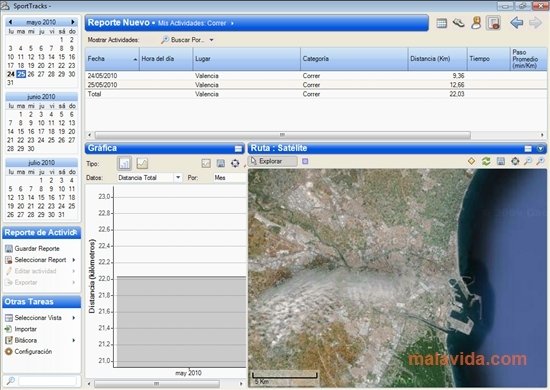
Task: Save the map via disk icon
Action: 501,161
